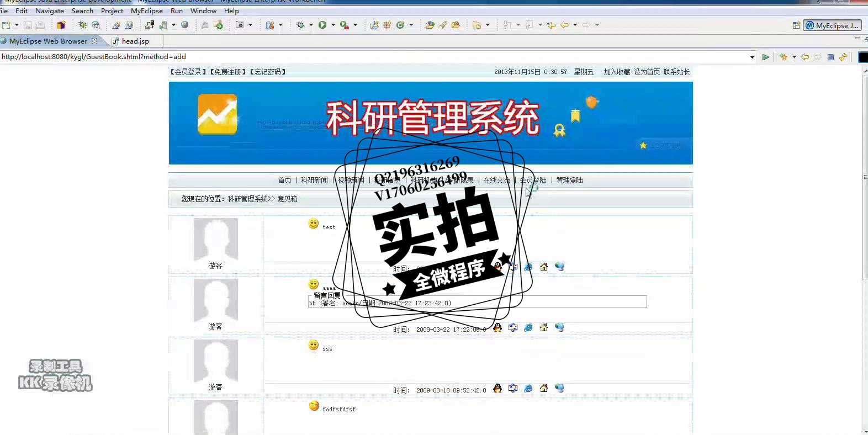
Task: Open the Search menu
Action: point(82,10)
